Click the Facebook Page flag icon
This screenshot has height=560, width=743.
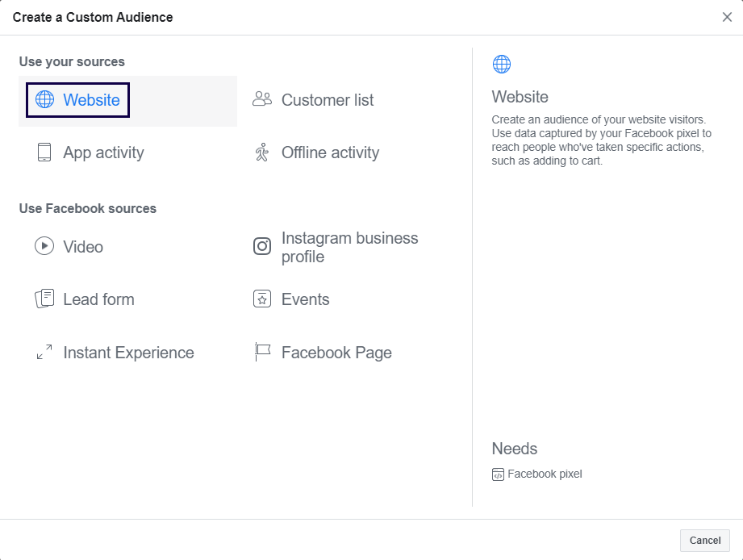click(262, 353)
